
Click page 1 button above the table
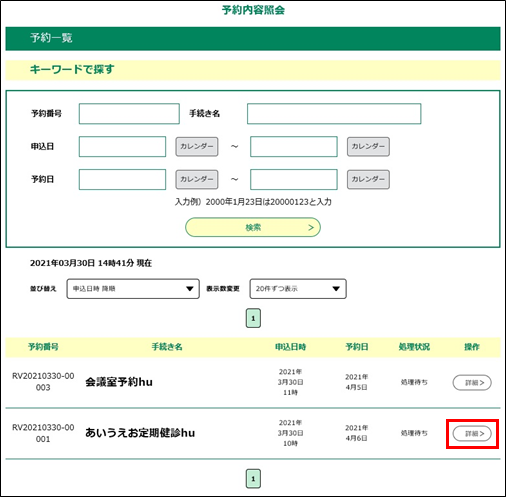pyautogui.click(x=253, y=318)
